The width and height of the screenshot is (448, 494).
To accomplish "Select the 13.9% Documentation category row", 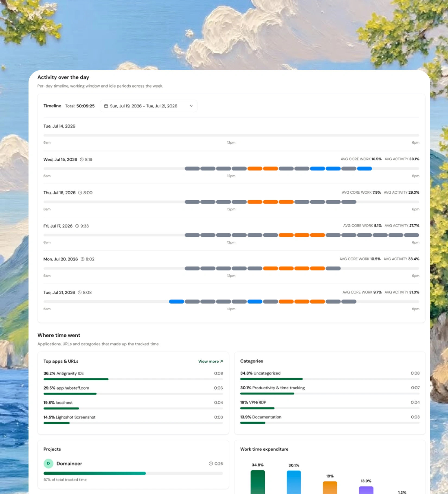I will point(330,419).
